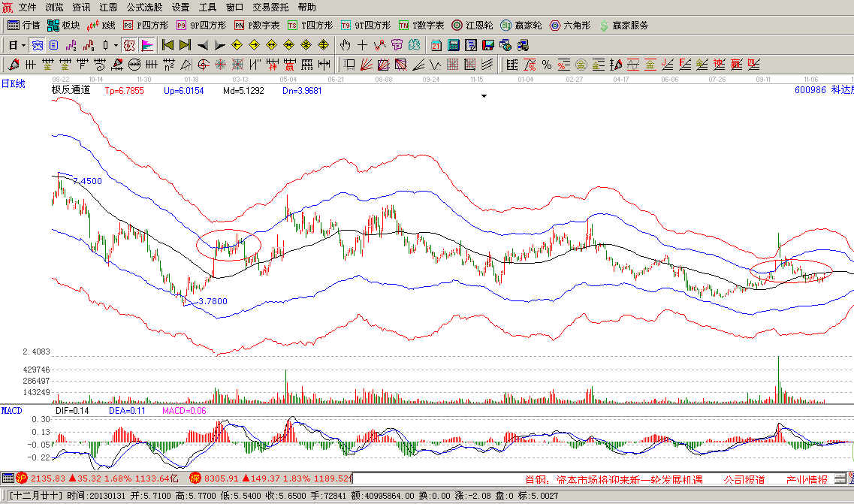
Task: Select the hand pan tool
Action: tap(345, 45)
